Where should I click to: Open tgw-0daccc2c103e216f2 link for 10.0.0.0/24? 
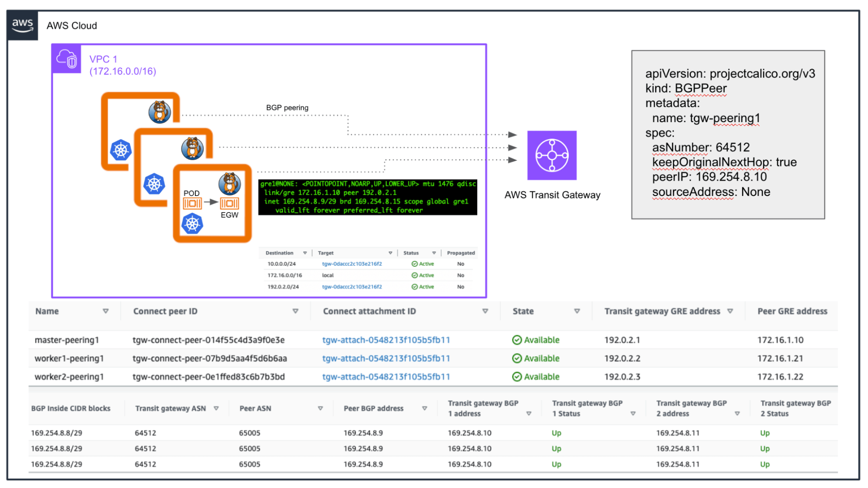coord(352,264)
